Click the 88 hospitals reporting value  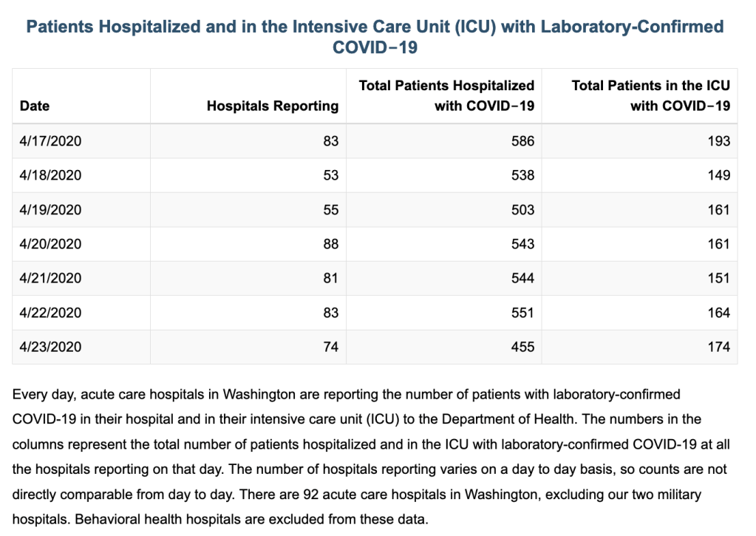point(331,244)
